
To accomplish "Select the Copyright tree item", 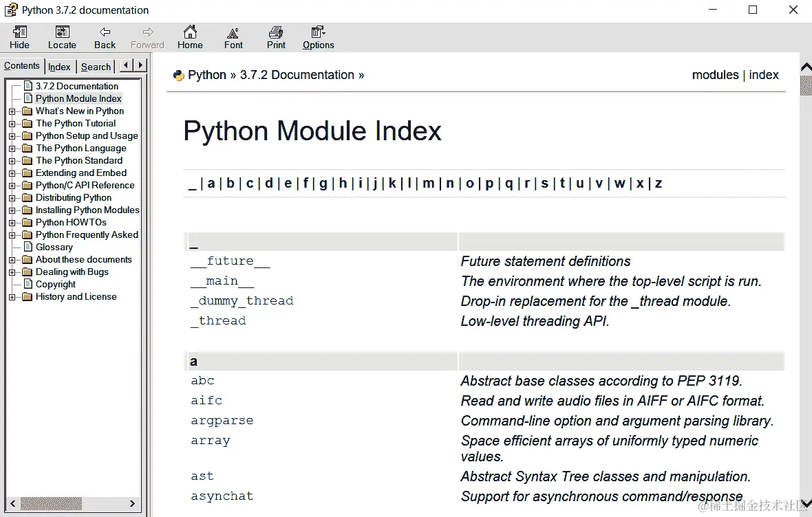I will [56, 284].
